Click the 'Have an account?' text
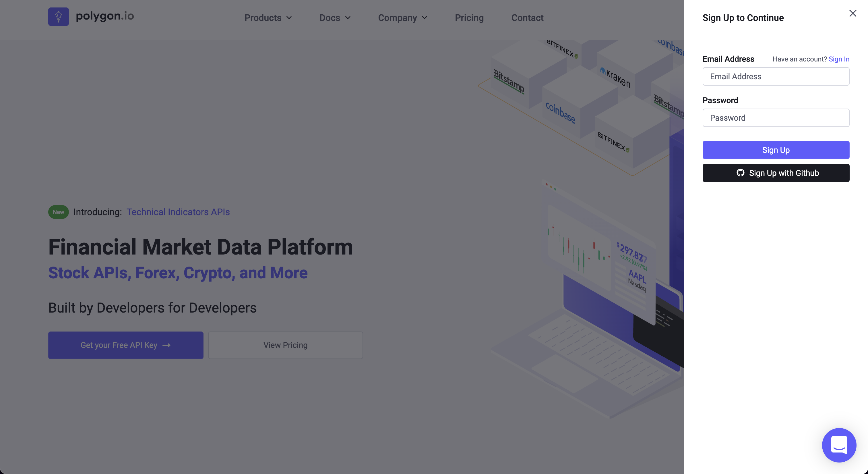 (x=799, y=59)
